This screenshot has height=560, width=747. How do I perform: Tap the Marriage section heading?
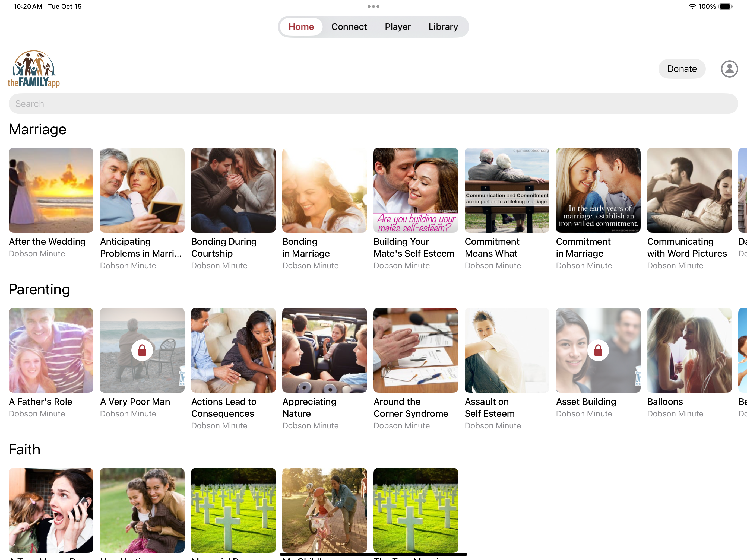(37, 129)
